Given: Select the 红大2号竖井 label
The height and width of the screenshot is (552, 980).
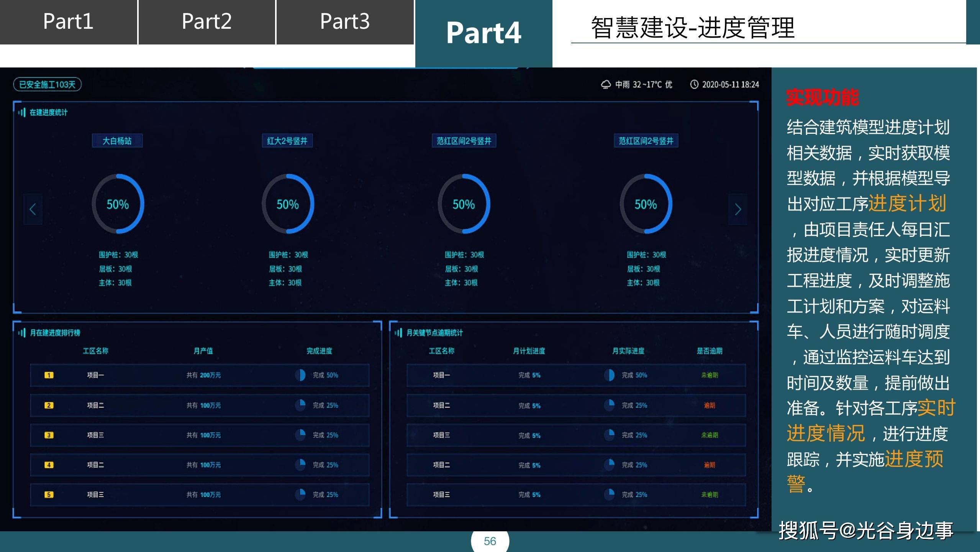Looking at the screenshot, I should tap(287, 141).
